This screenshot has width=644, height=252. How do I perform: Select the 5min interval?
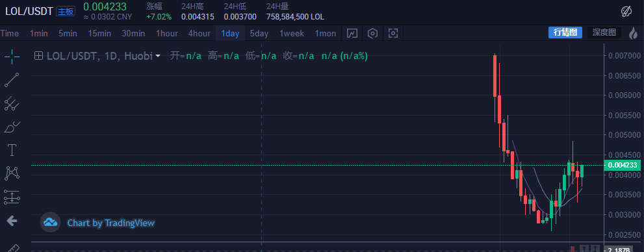[68, 34]
